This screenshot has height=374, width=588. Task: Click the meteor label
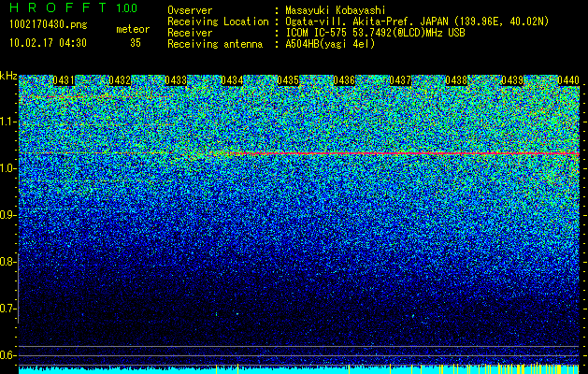click(x=133, y=29)
